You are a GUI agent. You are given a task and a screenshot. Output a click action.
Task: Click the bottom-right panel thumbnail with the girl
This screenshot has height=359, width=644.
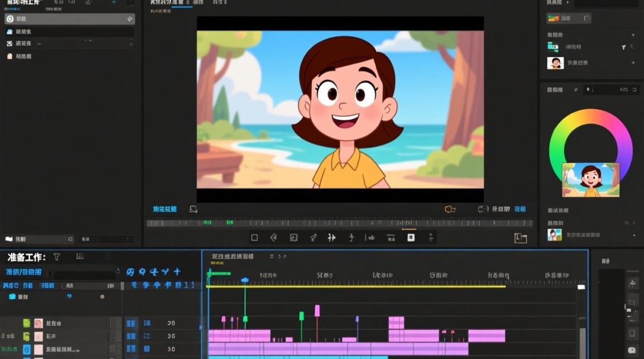[554, 235]
